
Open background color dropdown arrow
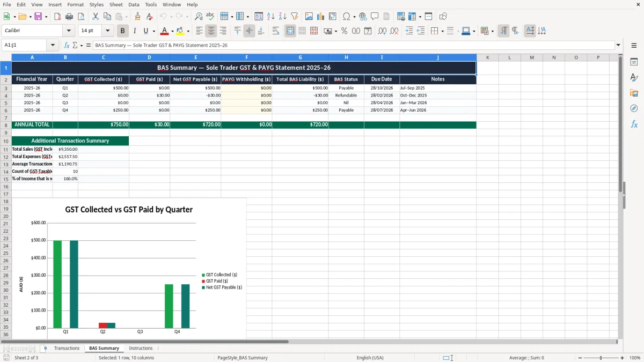[x=188, y=31]
